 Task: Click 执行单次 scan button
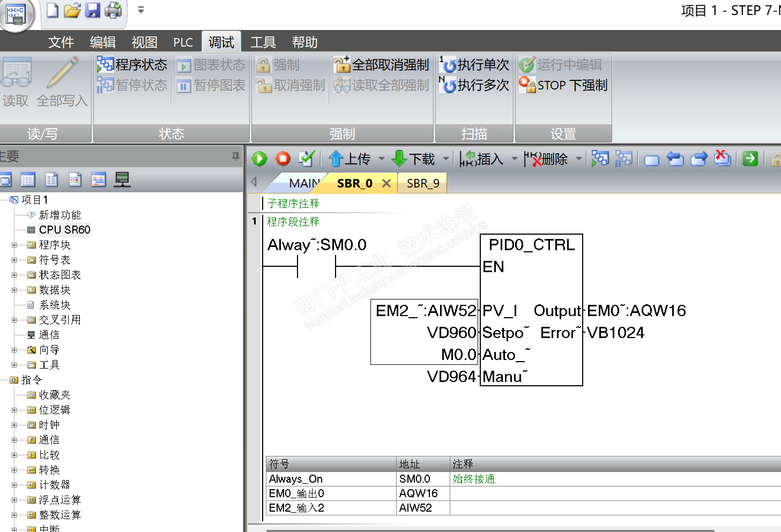[474, 65]
